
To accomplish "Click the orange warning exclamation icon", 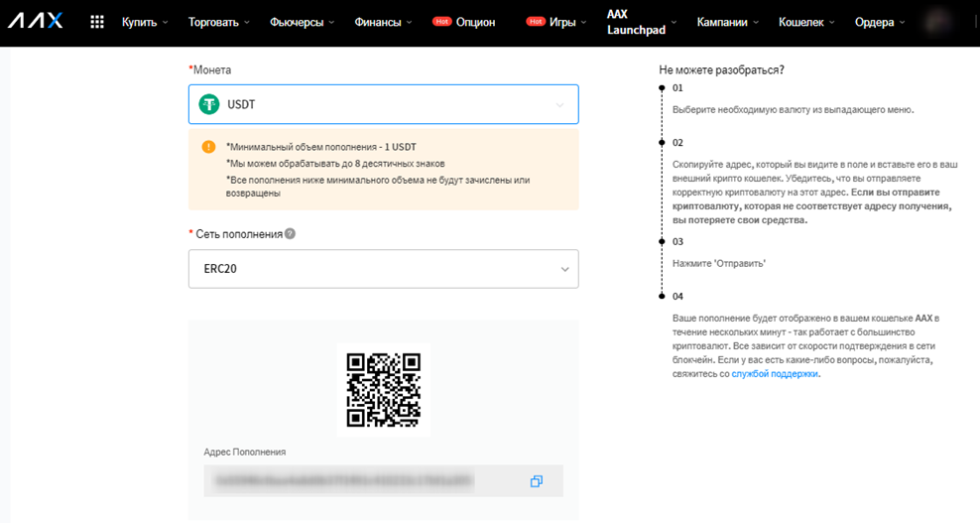I will 208,147.
